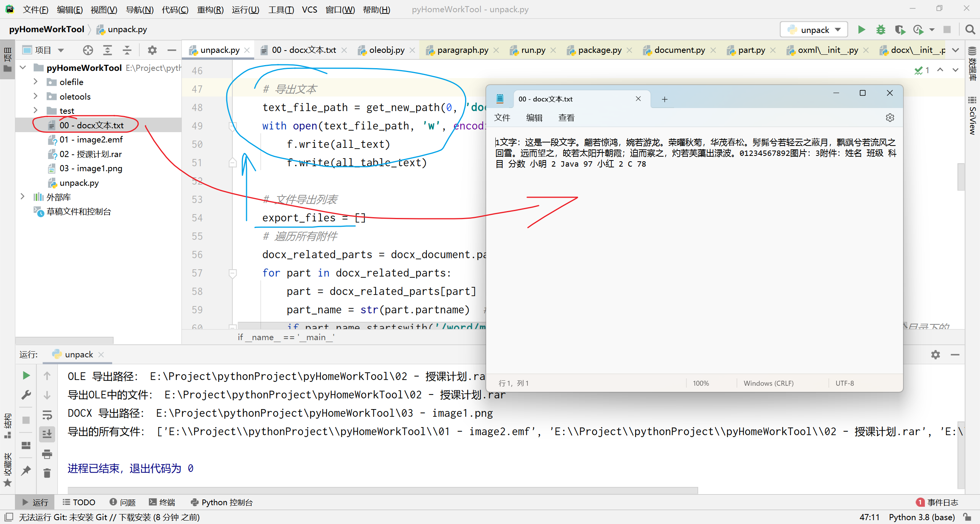
Task: Toggle read-only lock icon in status bar
Action: 967,517
